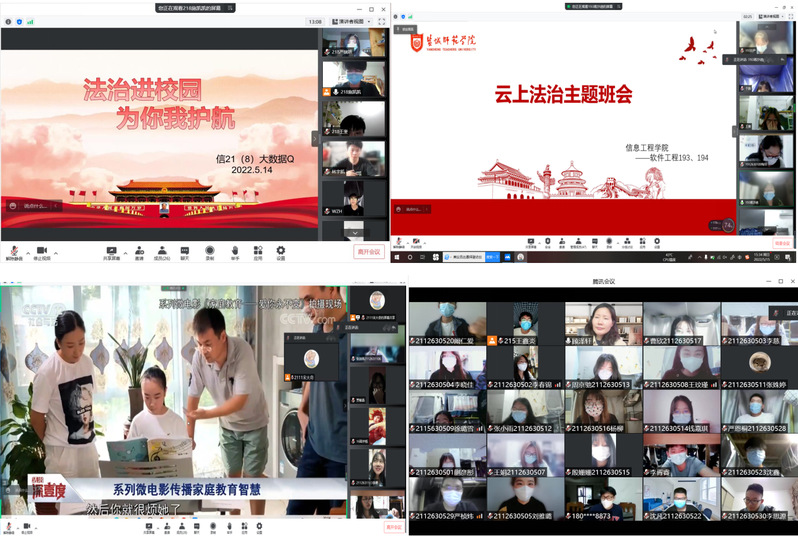Stop video in the top-left meeting window
This screenshot has width=798, height=536.
tap(42, 251)
